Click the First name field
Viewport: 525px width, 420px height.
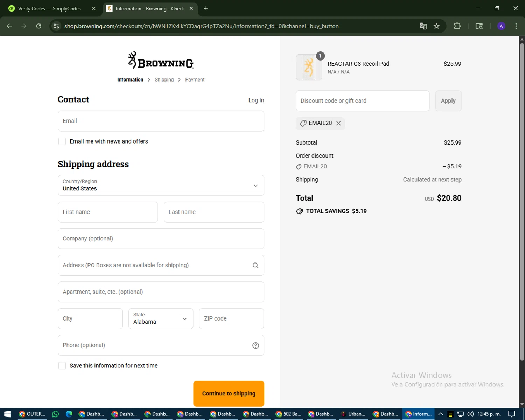pyautogui.click(x=108, y=212)
